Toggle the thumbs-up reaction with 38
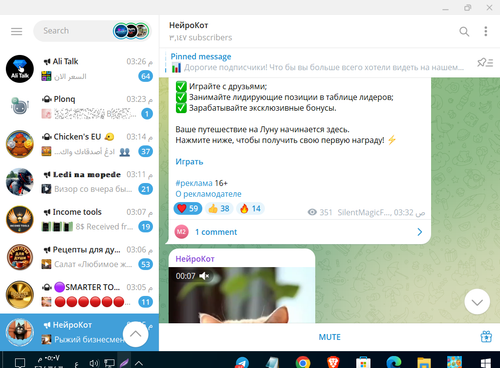This screenshot has height=368, width=500. pyautogui.click(x=219, y=209)
